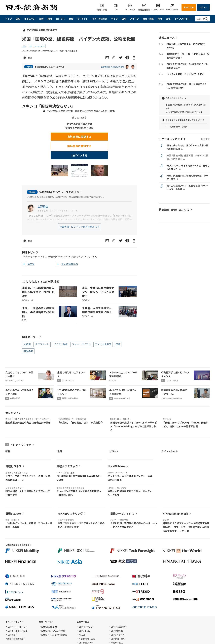Open recommended article 米政府、入国管理強化へ
This screenshot has width=215, height=644.
[97, 310]
